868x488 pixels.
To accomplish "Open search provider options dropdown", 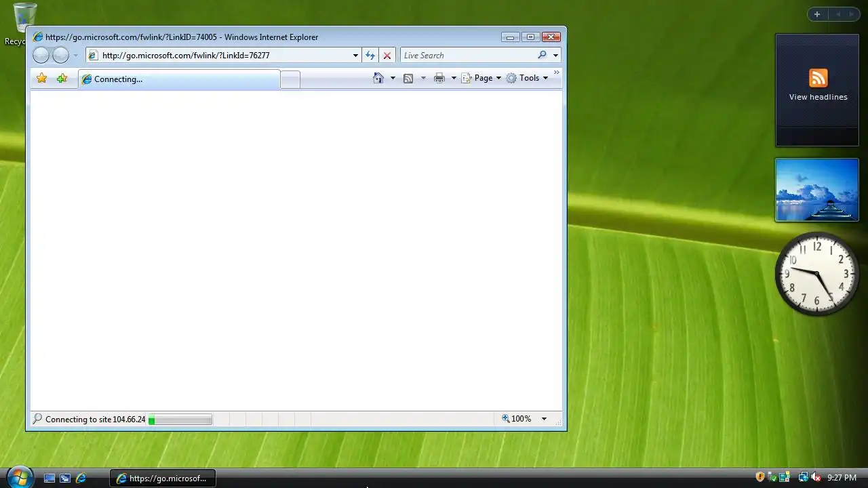I will (x=555, y=56).
